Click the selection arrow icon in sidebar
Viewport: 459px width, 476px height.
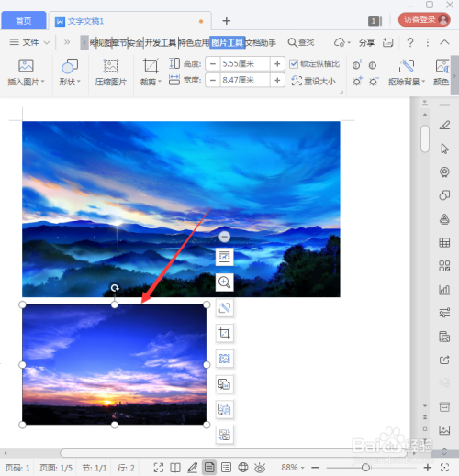pyautogui.click(x=444, y=149)
